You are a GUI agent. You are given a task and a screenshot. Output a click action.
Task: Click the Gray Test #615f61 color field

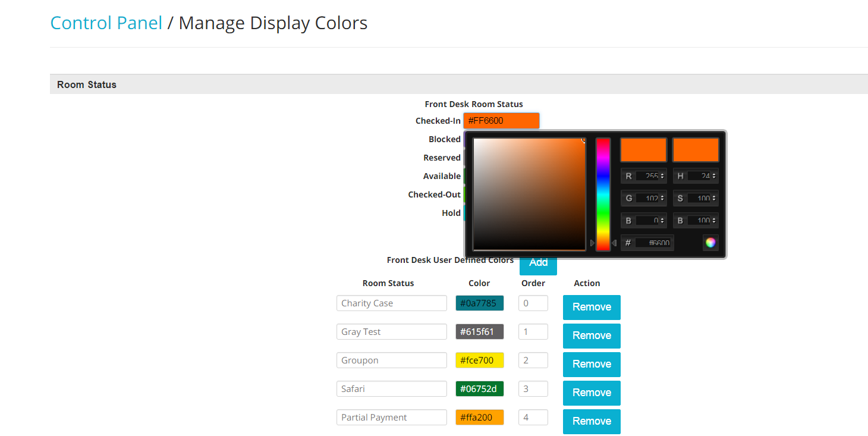[480, 332]
